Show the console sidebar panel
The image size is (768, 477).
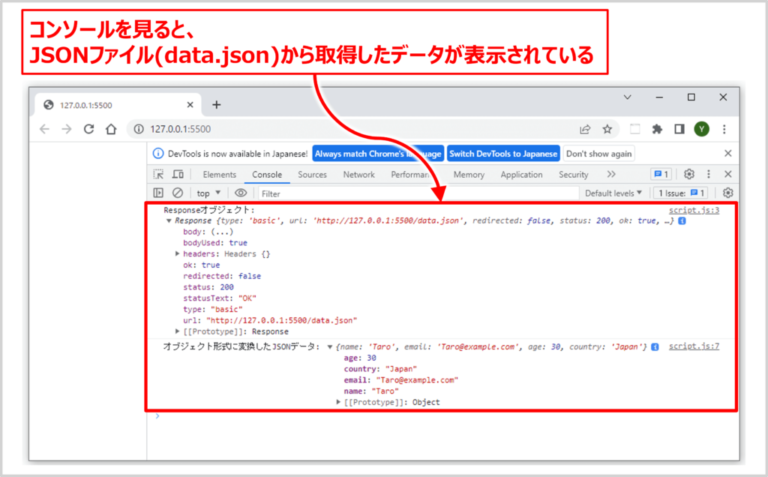coord(158,193)
